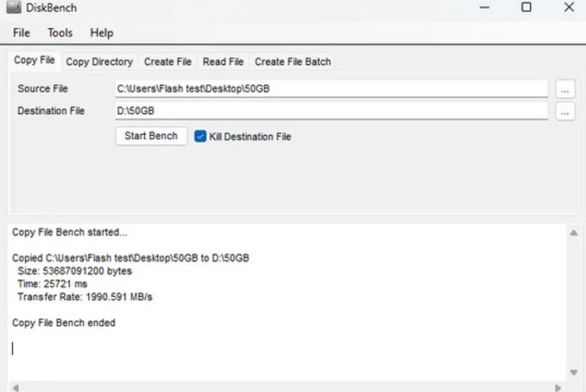
Task: Select the Copy File tab
Action: [x=34, y=60]
